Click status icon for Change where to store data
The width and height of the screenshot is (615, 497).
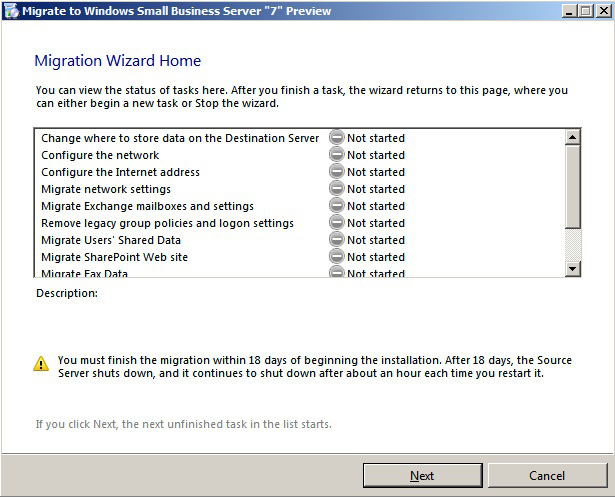coord(336,138)
